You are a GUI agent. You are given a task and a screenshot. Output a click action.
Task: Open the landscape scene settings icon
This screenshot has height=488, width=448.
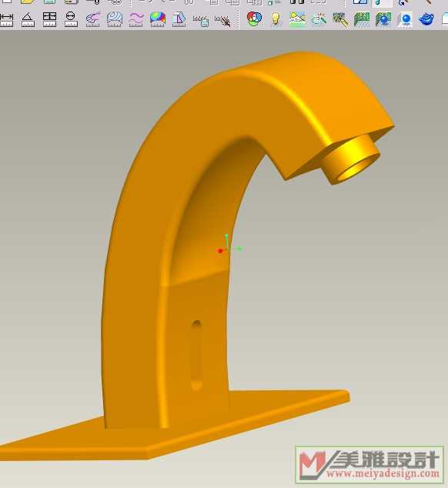(x=297, y=19)
